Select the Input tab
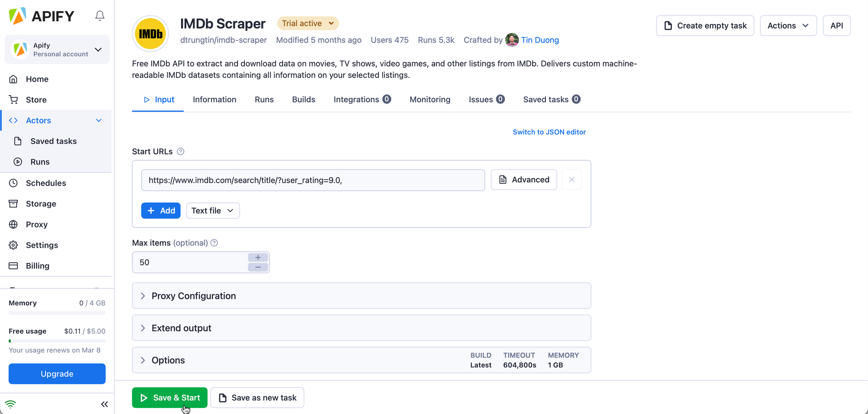868x414 pixels. coord(158,99)
